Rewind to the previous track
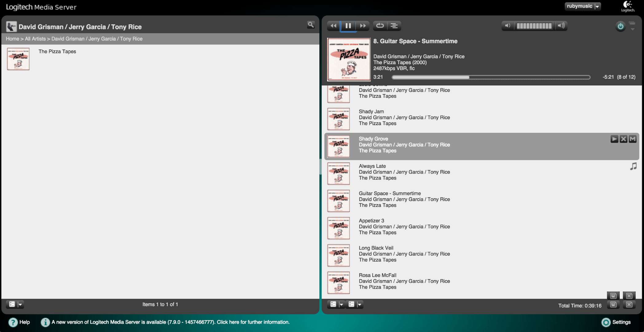644x332 pixels. click(x=334, y=26)
